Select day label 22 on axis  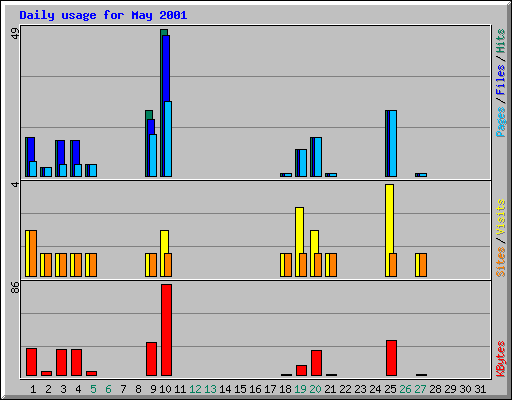[345, 389]
